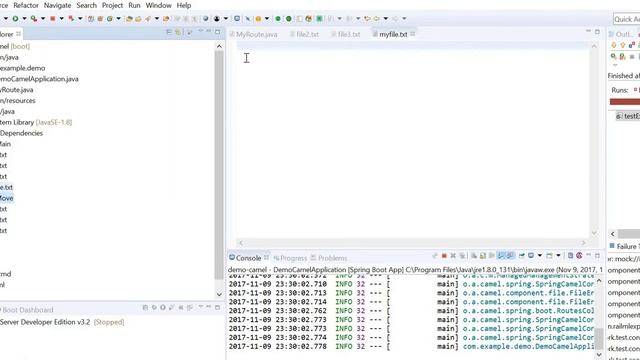Open the Refactor menu

26,5
